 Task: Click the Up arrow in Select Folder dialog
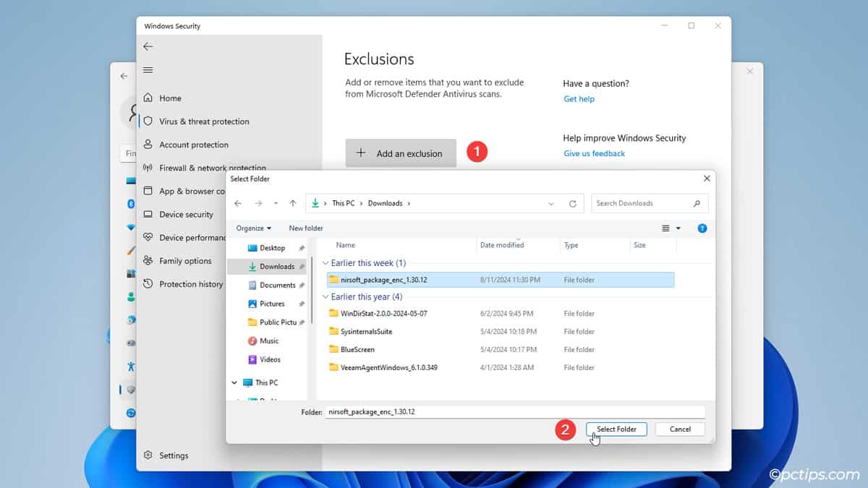click(293, 203)
